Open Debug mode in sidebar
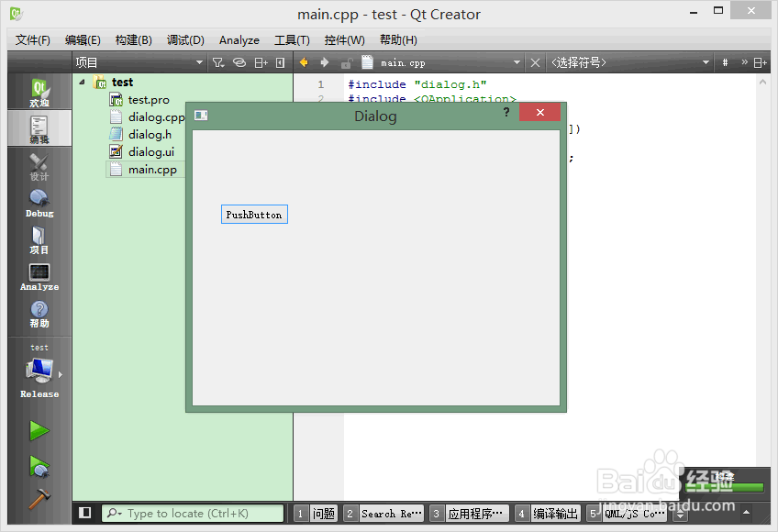 pyautogui.click(x=39, y=203)
